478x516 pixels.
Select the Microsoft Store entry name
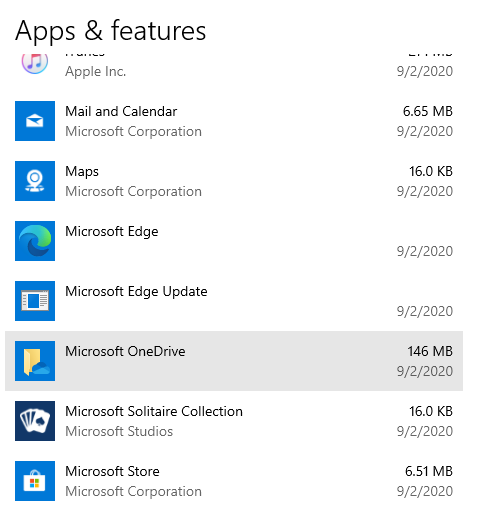(x=112, y=471)
